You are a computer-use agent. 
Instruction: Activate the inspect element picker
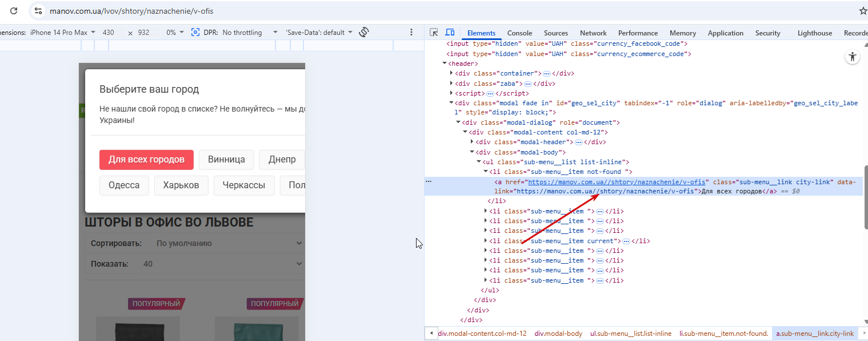434,33
